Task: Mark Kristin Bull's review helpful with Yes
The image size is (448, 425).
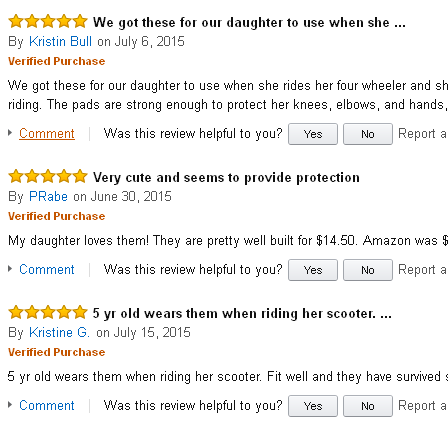Action: coord(313,134)
